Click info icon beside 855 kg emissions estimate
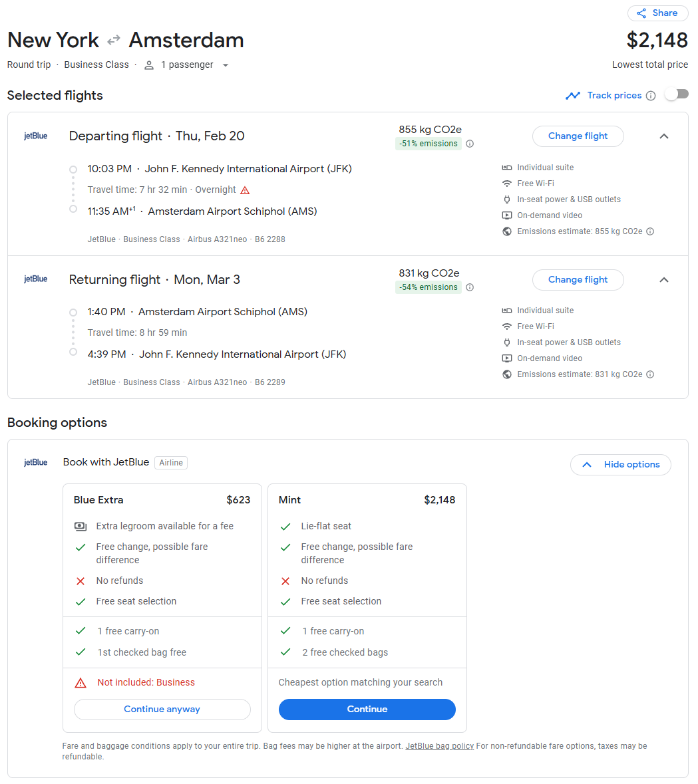Screen dimensions: 698x784 click(x=650, y=231)
